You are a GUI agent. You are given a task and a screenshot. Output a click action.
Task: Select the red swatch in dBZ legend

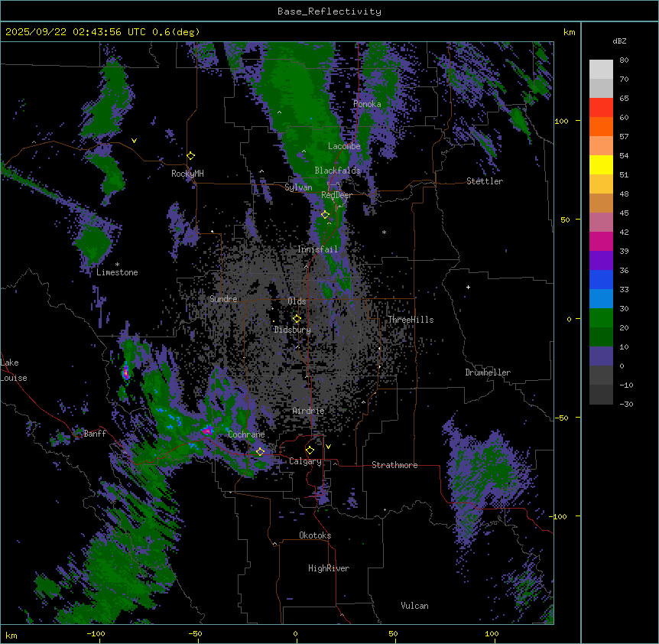tap(601, 107)
